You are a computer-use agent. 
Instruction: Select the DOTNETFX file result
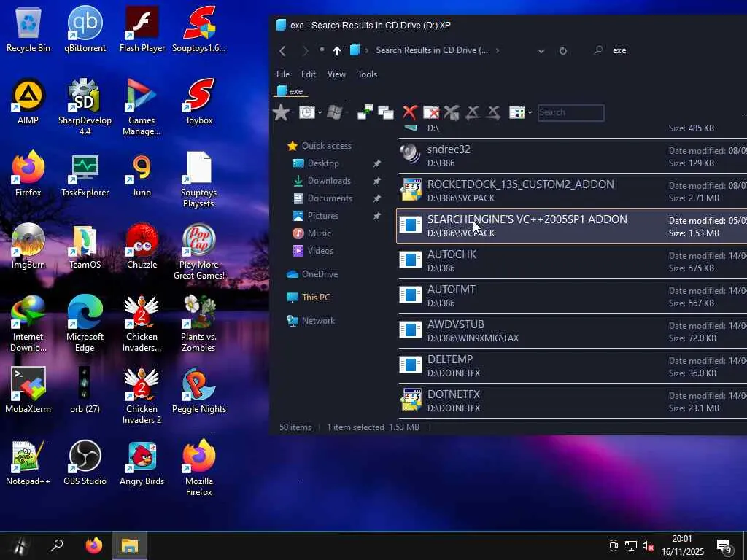[573, 401]
